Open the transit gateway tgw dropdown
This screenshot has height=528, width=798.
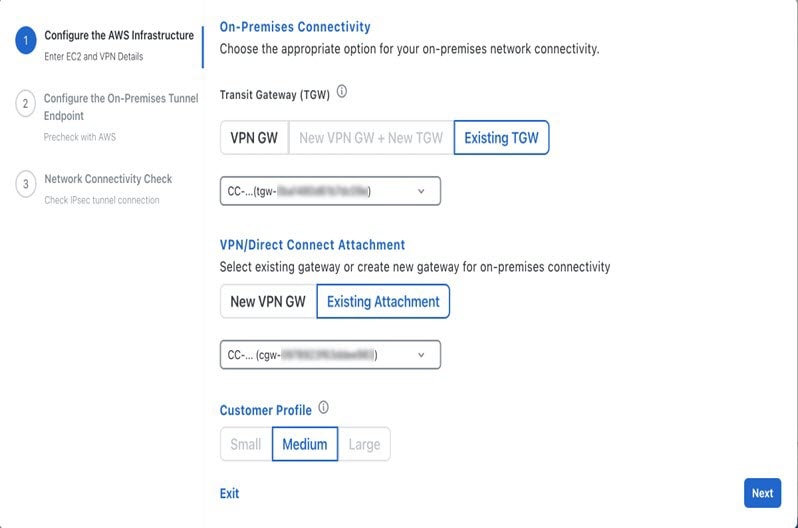(x=330, y=191)
